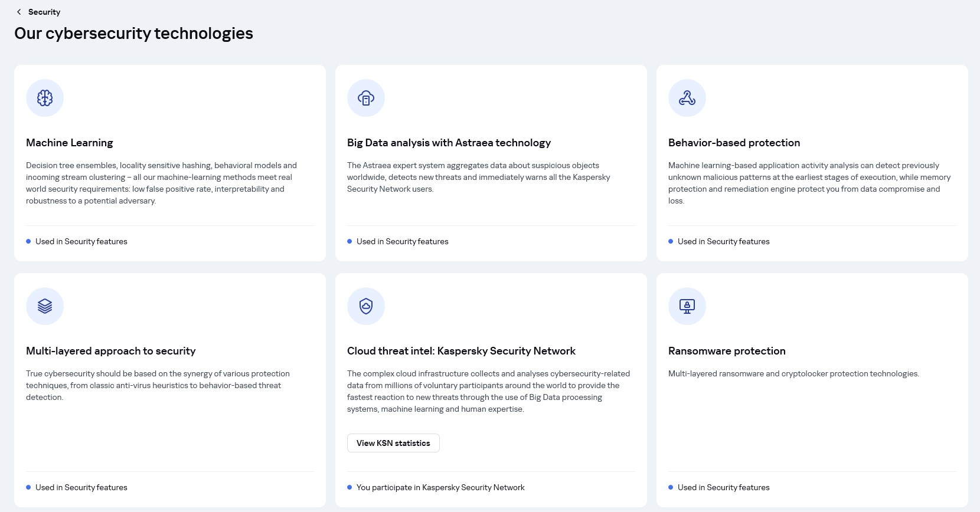Image resolution: width=980 pixels, height=512 pixels.
Task: Click the Machine Learning brain icon
Action: (45, 98)
